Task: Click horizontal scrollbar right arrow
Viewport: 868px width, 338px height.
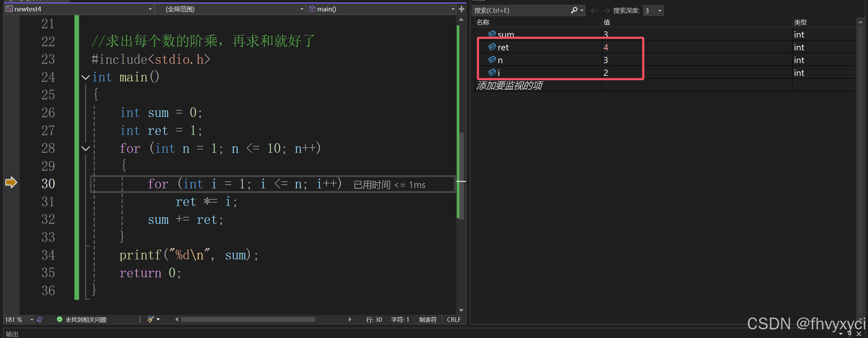Action: click(x=350, y=319)
